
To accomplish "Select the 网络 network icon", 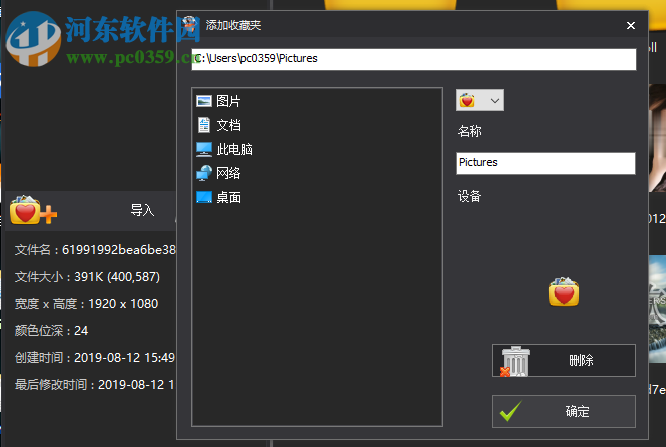I will click(204, 173).
